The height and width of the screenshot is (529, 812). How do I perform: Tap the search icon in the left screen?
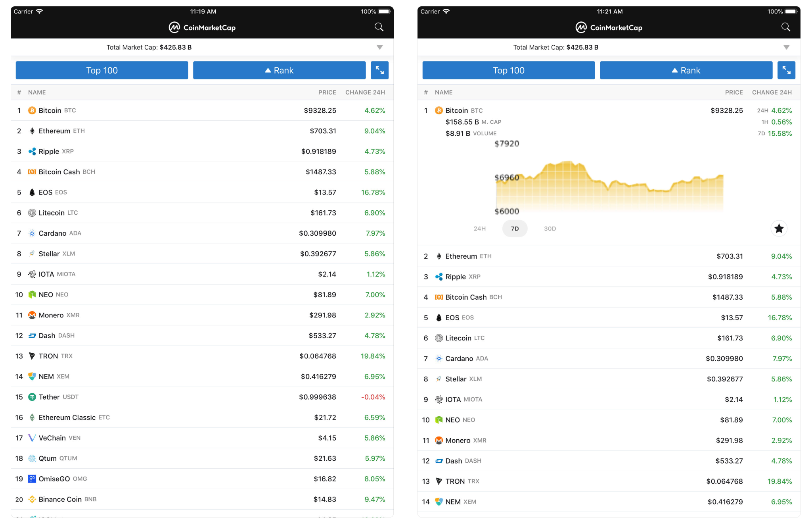point(379,27)
